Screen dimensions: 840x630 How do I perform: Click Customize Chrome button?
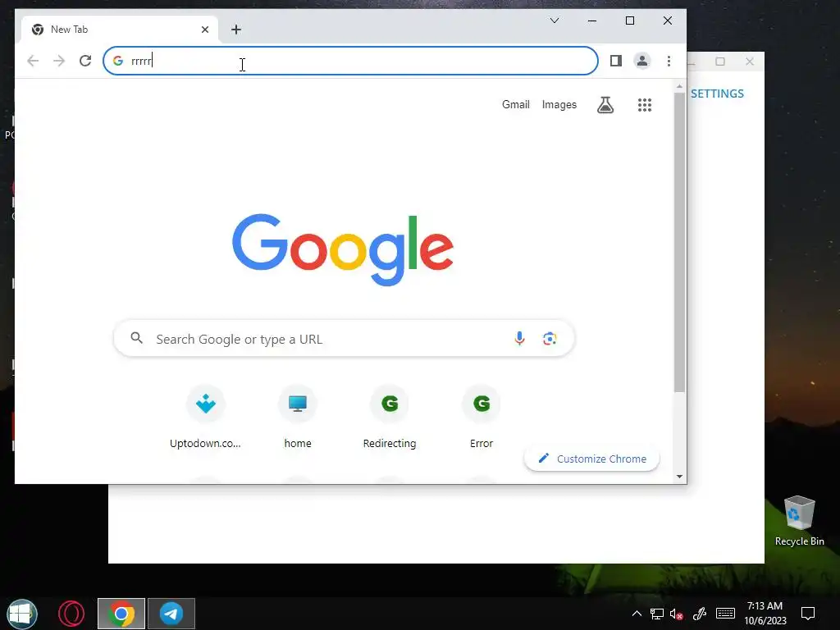click(x=592, y=459)
